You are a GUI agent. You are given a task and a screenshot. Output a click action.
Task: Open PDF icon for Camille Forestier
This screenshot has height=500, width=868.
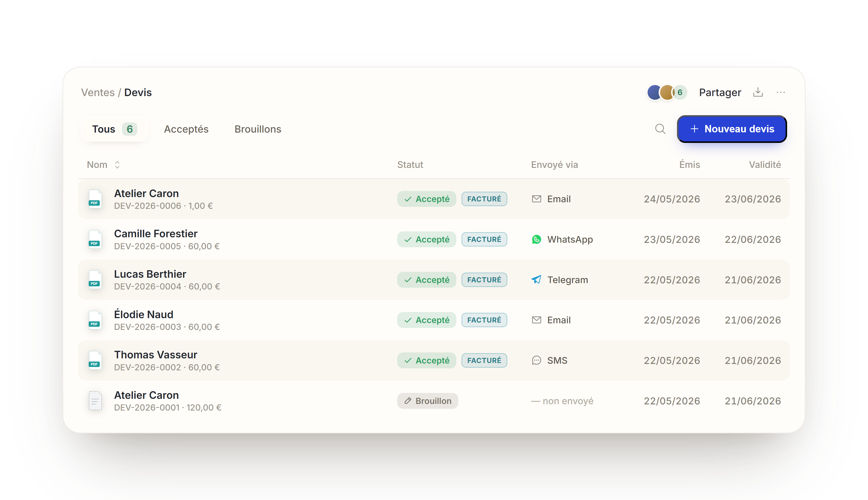click(x=95, y=239)
